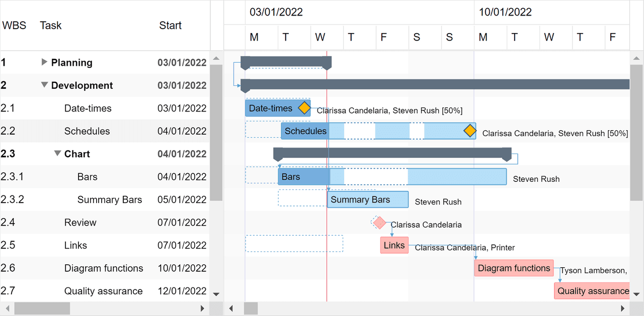Click the Chart summary bar
The height and width of the screenshot is (316, 644).
[x=392, y=154]
